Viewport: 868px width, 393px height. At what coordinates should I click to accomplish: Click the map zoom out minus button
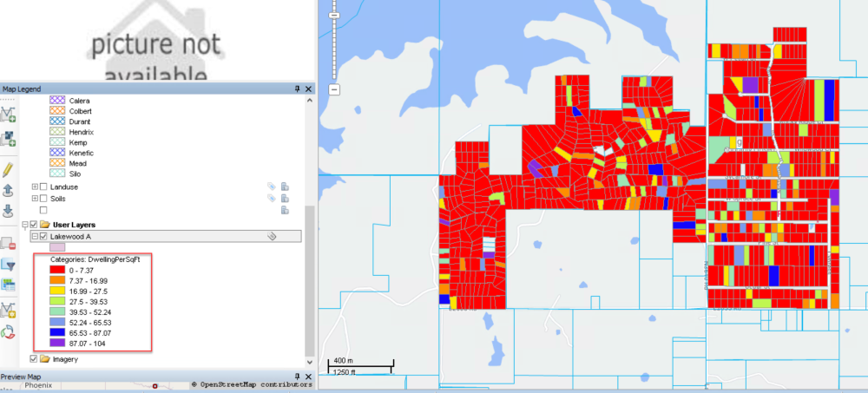334,89
